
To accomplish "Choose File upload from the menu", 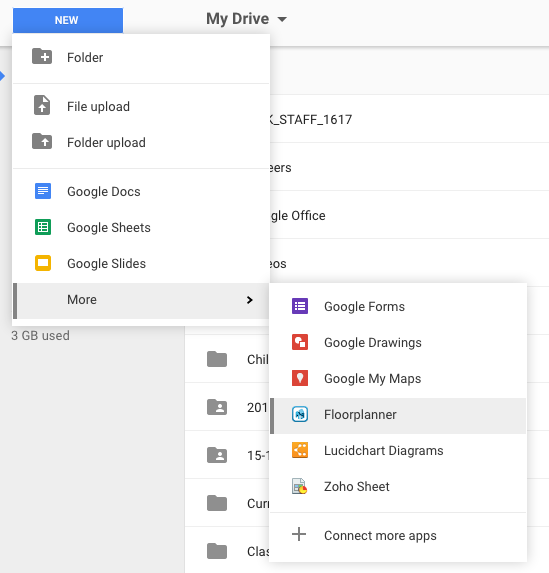I will point(141,106).
